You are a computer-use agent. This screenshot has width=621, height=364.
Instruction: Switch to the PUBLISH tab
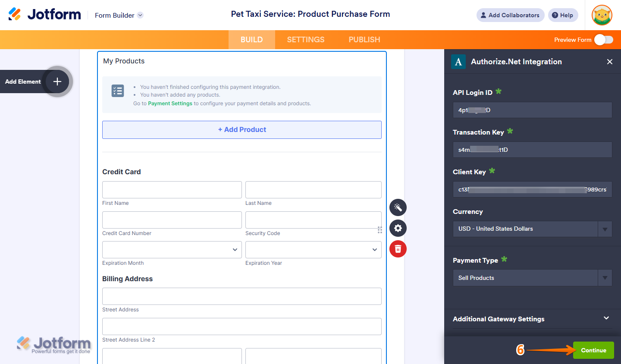coord(364,39)
